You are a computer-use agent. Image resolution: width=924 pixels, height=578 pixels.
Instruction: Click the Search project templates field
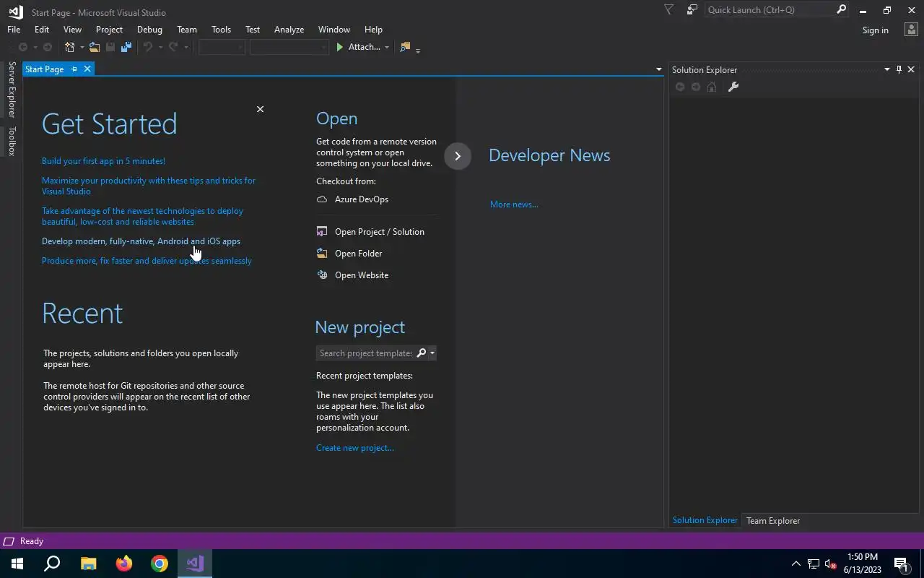point(366,353)
